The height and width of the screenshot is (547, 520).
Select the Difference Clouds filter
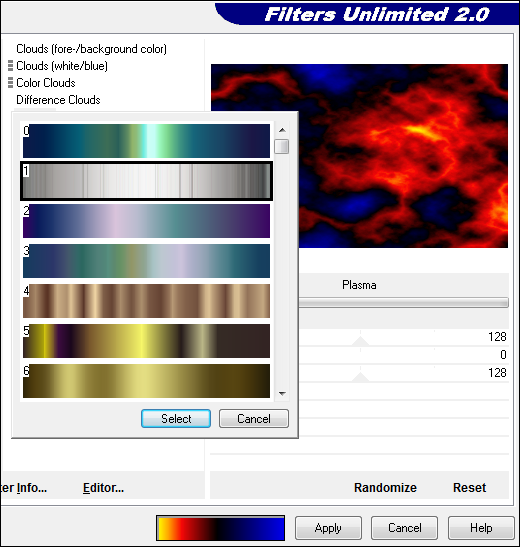[58, 100]
